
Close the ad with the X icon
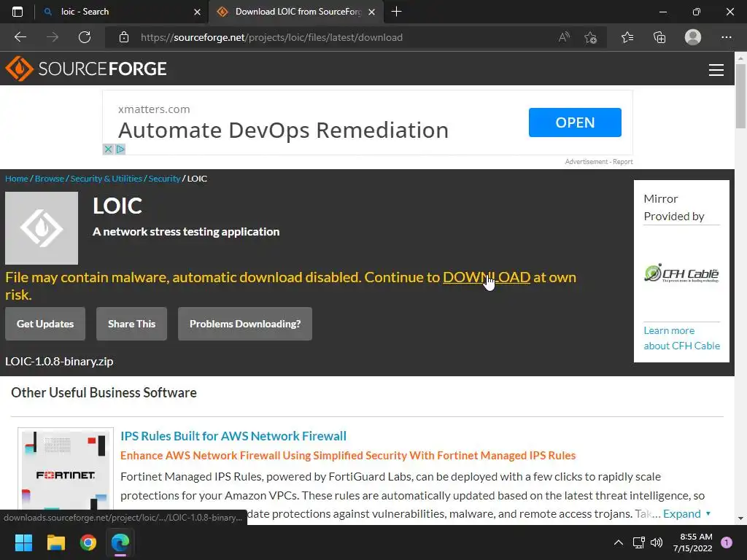[108, 149]
